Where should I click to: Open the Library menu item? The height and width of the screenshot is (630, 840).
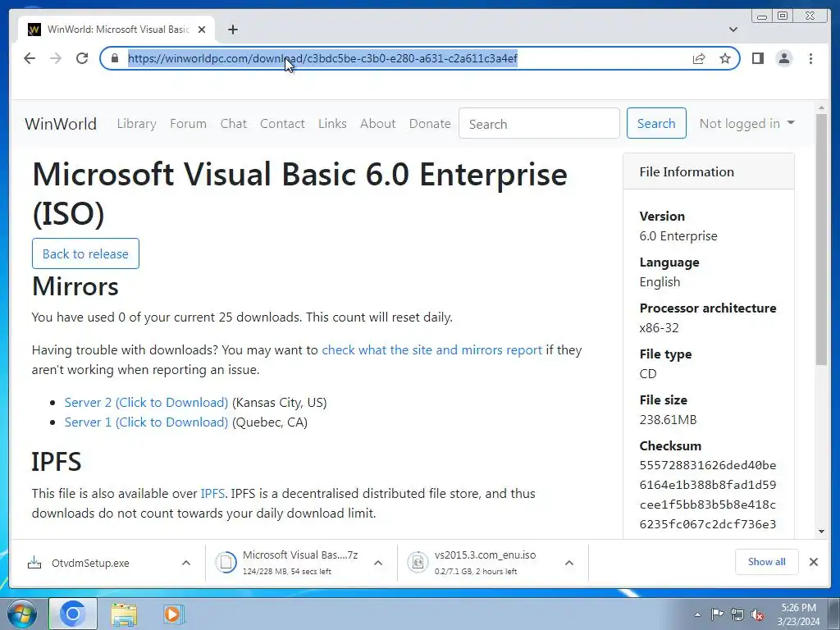pos(137,124)
